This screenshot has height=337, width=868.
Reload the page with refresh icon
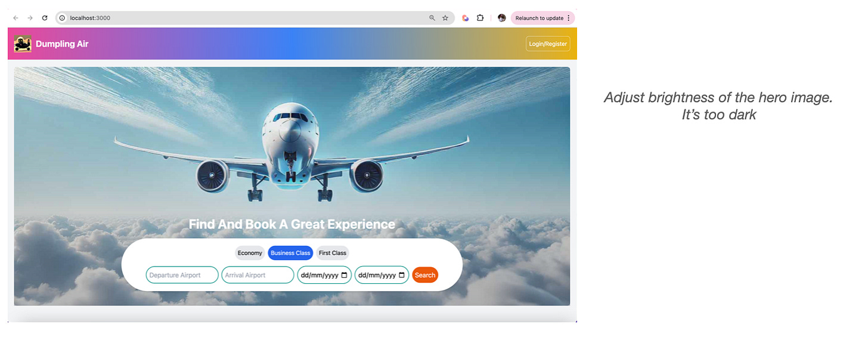(x=45, y=18)
